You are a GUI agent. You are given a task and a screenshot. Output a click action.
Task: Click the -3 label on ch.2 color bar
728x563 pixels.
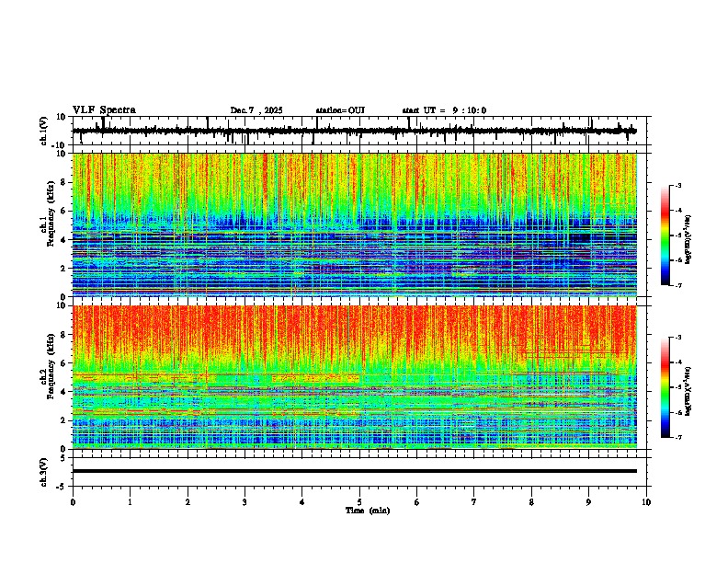click(x=678, y=338)
